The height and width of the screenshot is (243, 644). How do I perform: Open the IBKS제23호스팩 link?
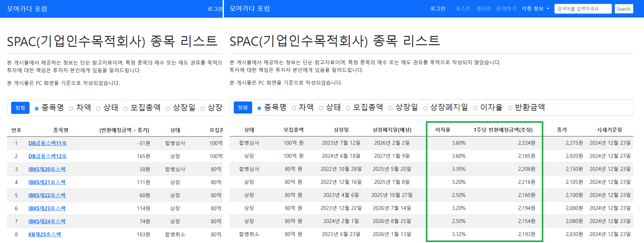pyautogui.click(x=47, y=208)
